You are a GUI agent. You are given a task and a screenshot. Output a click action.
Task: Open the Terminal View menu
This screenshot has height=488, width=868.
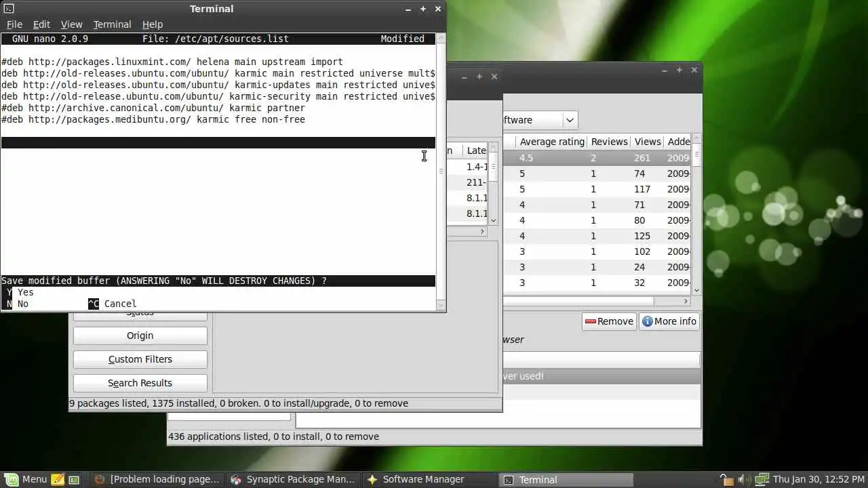pyautogui.click(x=71, y=24)
